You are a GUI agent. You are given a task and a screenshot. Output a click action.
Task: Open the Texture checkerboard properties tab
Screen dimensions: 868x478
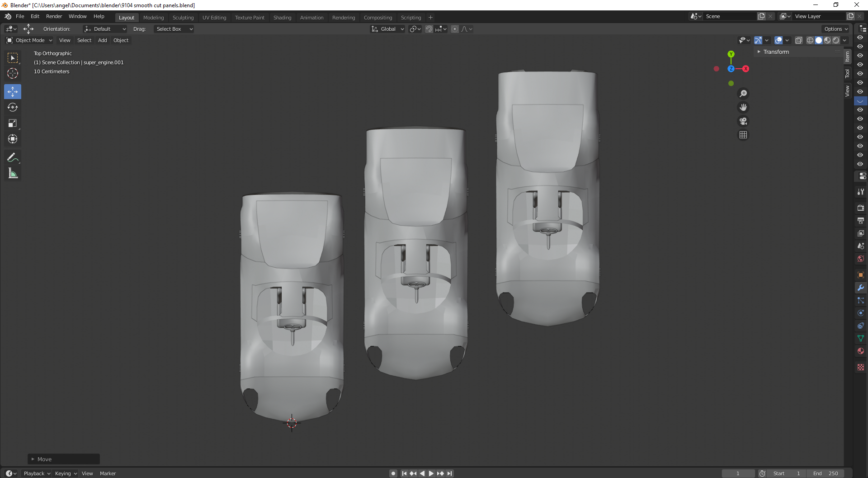[x=860, y=367]
